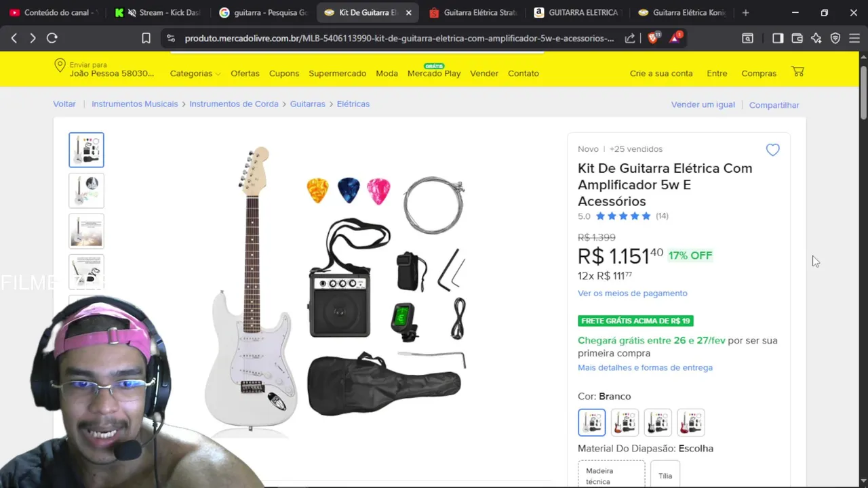
Task: Click the share page icon in address bar
Action: pyautogui.click(x=630, y=38)
